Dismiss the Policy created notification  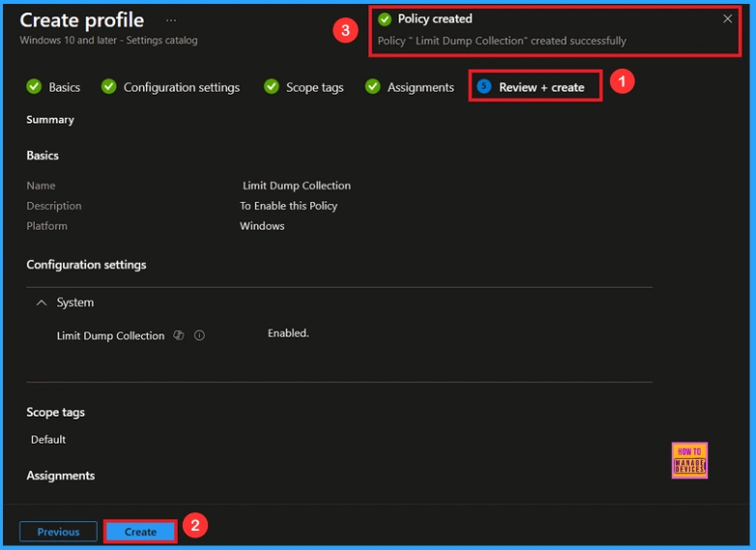coord(727,18)
